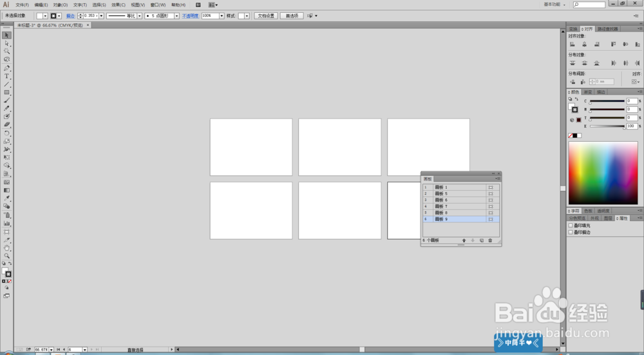The height and width of the screenshot is (355, 644).
Task: Click the None swatch in Color panel
Action: (x=571, y=135)
